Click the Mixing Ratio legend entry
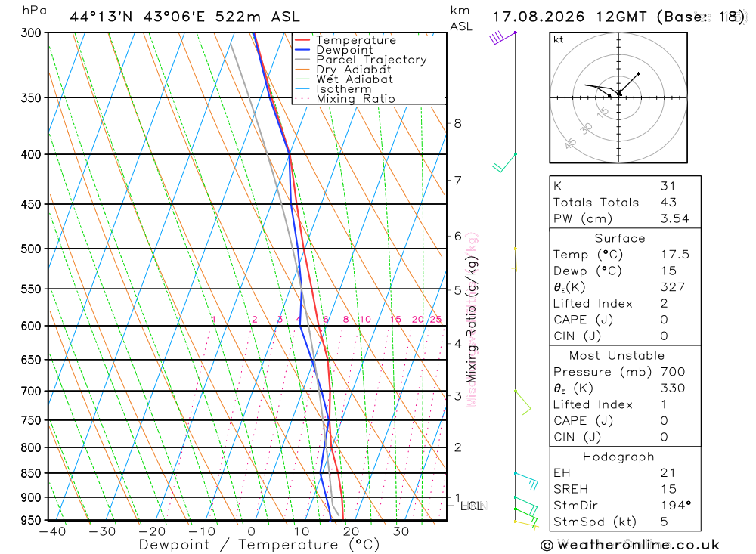Screen dimensions: 756x554 click(345, 99)
